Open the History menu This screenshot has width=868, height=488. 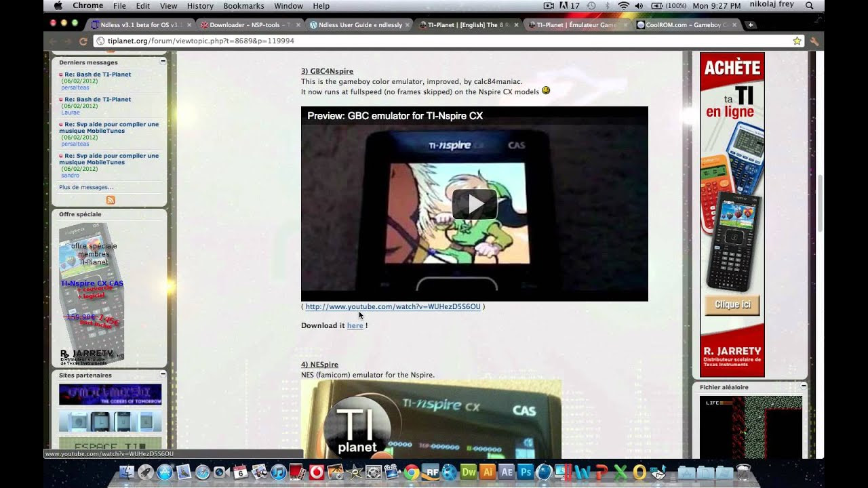tap(200, 5)
